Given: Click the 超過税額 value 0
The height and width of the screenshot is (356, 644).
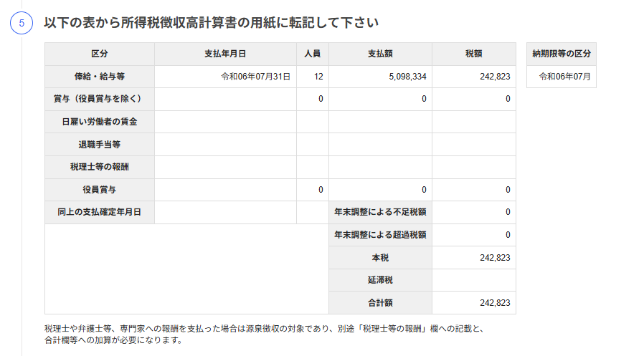Looking at the screenshot, I should [508, 235].
